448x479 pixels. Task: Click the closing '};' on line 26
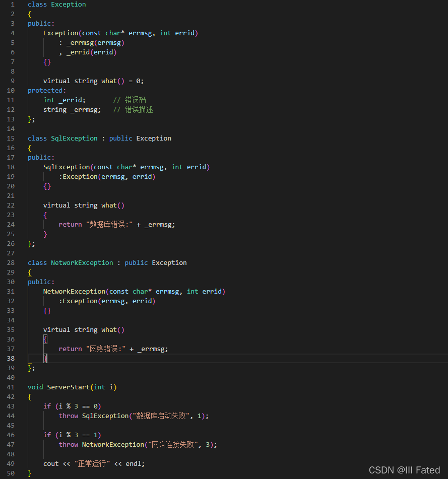[31, 244]
